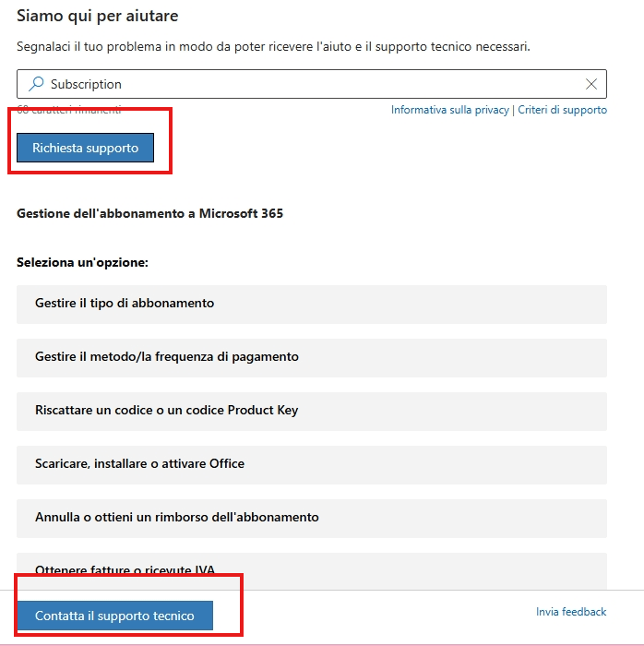Choose Annulla o ottieni un rimborso option

tap(312, 519)
